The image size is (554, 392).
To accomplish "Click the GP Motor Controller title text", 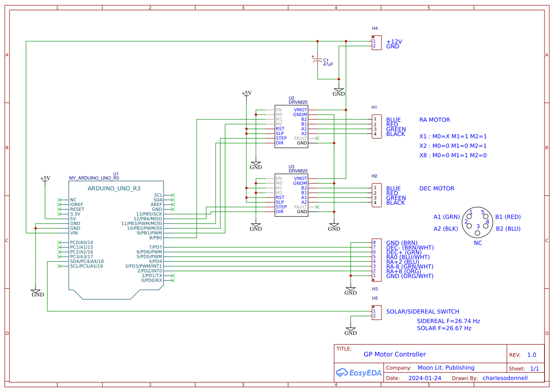I will point(395,354).
